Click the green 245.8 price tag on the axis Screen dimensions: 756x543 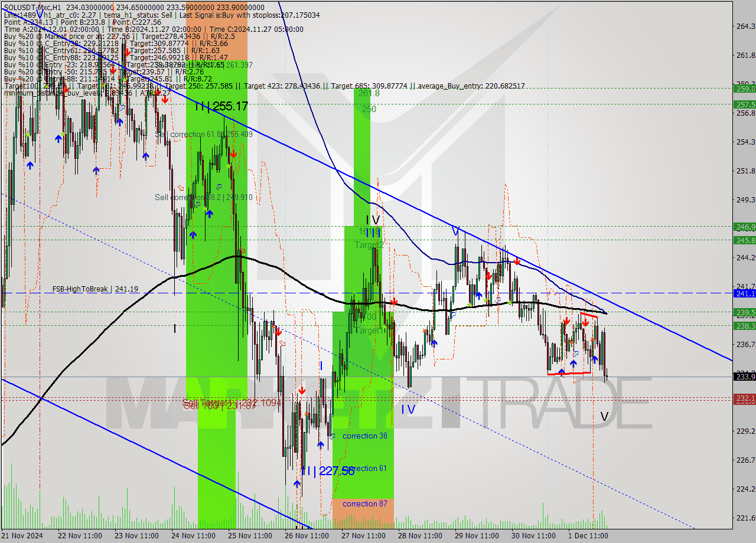click(x=745, y=240)
